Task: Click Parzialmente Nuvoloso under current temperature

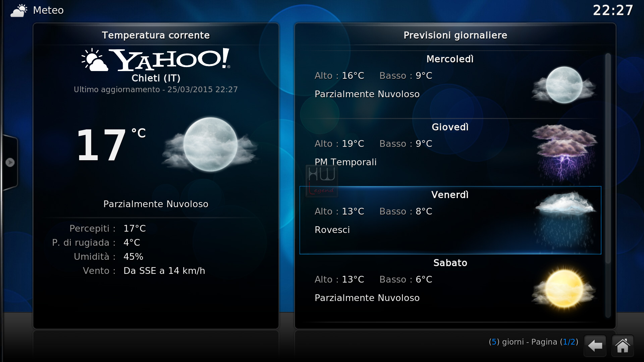Action: click(156, 204)
